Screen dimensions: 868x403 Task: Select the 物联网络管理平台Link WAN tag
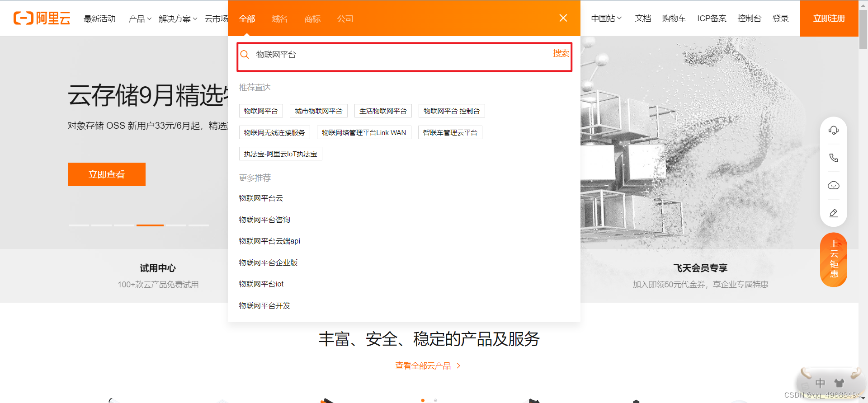pyautogui.click(x=364, y=133)
